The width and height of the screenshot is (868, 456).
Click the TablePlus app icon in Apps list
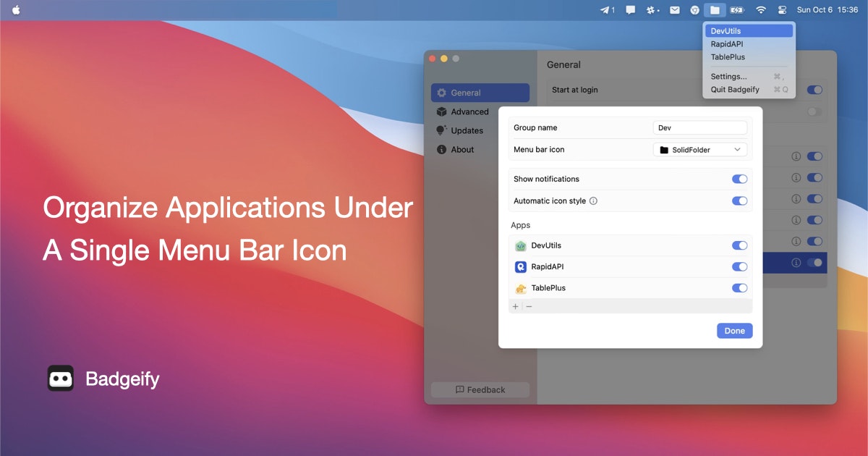pos(521,288)
